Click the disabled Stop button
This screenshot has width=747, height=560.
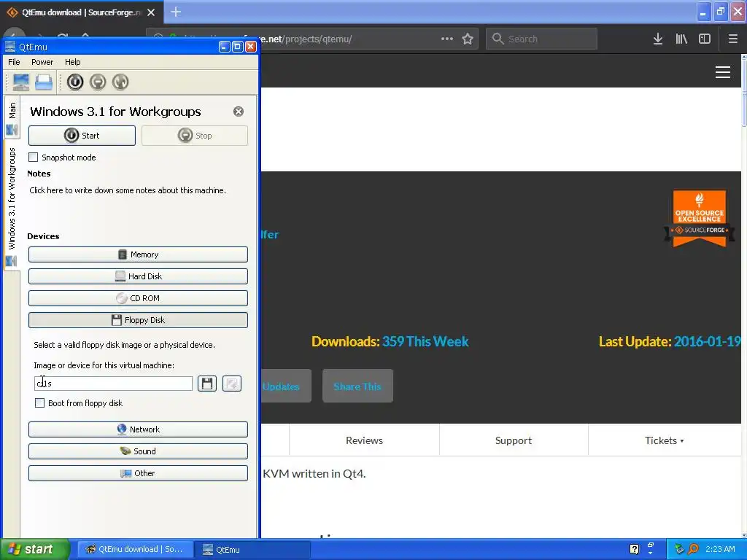(x=194, y=136)
